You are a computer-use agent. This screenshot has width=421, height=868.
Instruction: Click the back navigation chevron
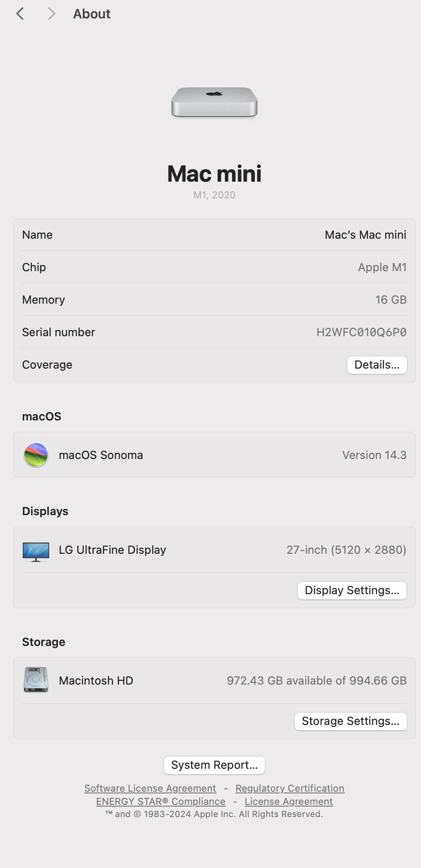pyautogui.click(x=20, y=14)
